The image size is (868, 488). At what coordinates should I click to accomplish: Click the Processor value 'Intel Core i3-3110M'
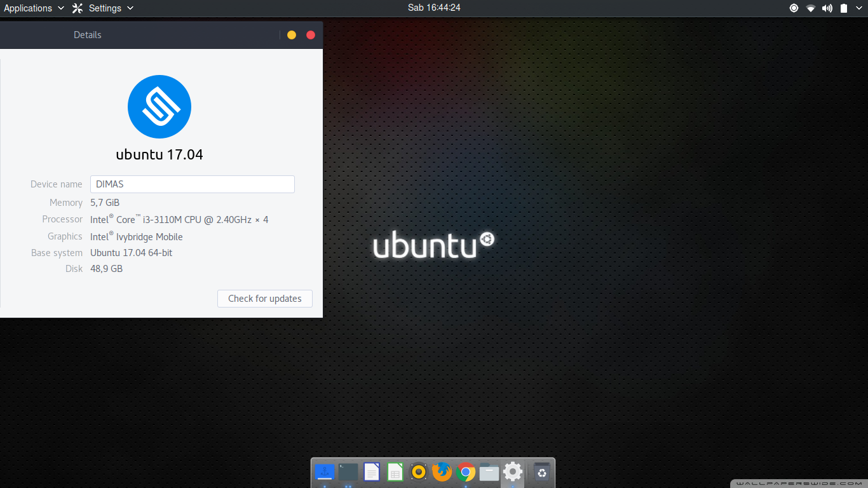coord(179,219)
